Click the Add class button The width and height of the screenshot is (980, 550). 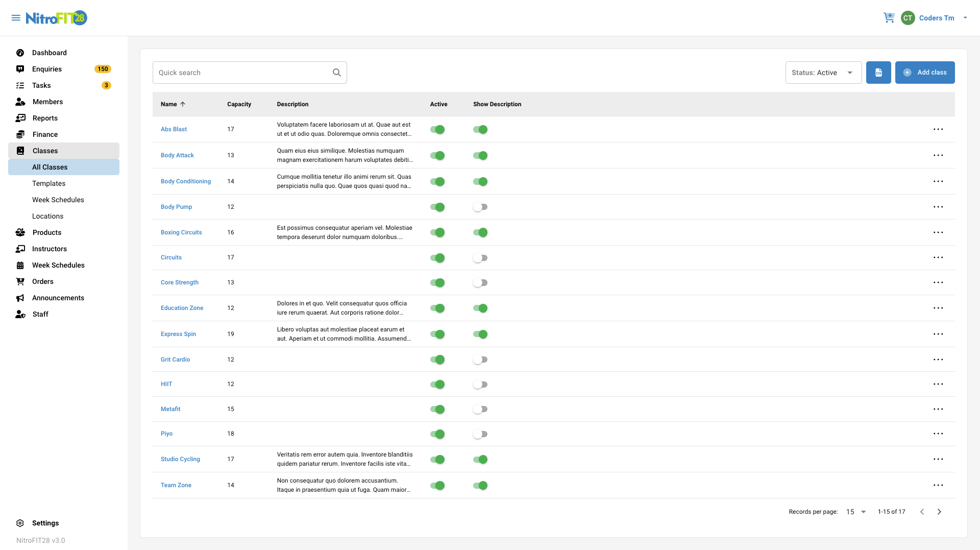925,72
